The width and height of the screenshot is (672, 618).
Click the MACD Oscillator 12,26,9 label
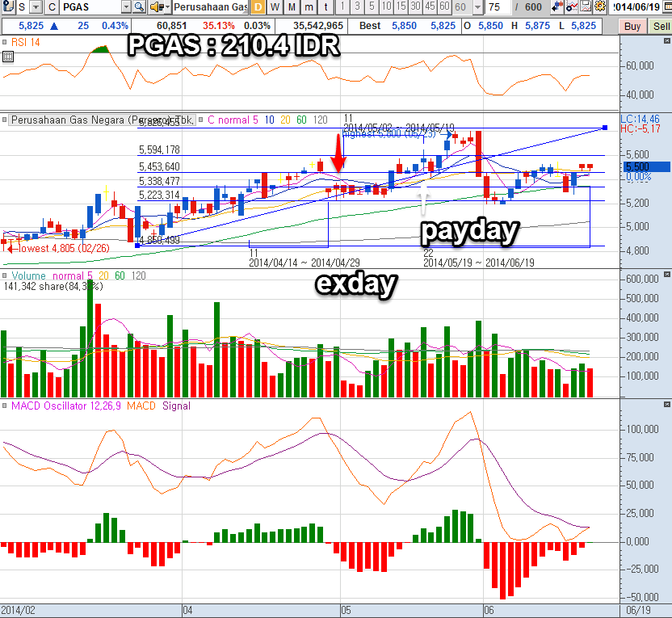coord(66,406)
